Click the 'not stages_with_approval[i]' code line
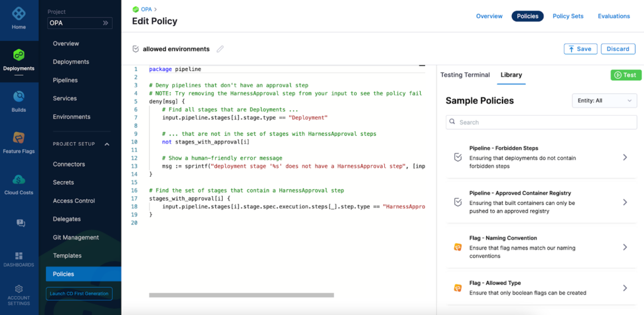The height and width of the screenshot is (315, 644). [206, 141]
